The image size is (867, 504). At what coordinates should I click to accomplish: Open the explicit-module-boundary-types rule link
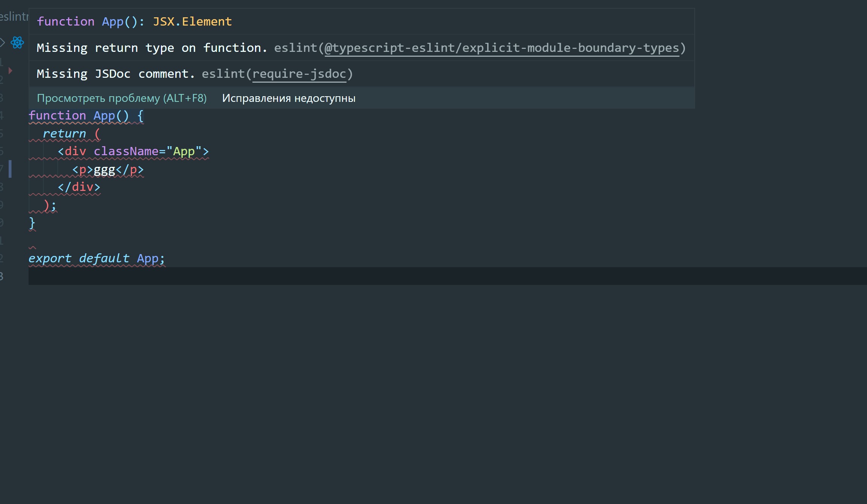pos(502,48)
